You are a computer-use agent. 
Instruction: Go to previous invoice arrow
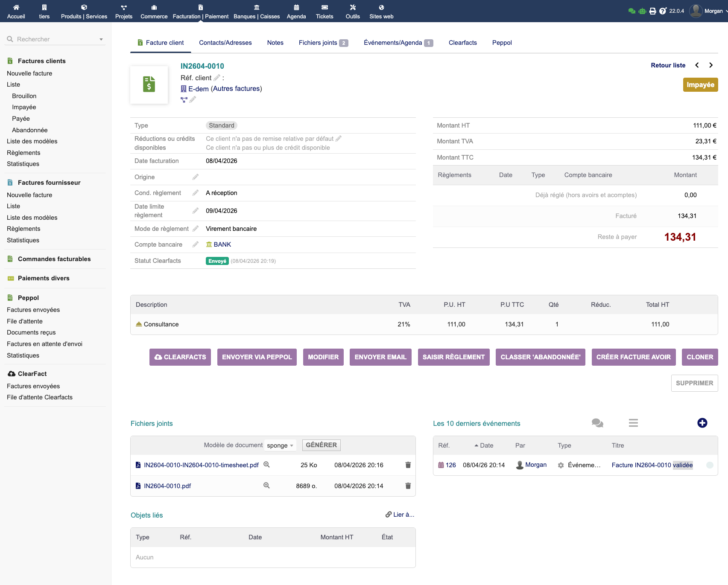click(x=697, y=65)
